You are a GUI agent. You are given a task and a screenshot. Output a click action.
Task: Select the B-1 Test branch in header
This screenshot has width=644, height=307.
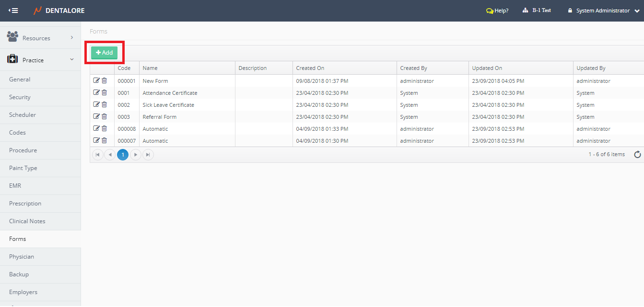537,11
